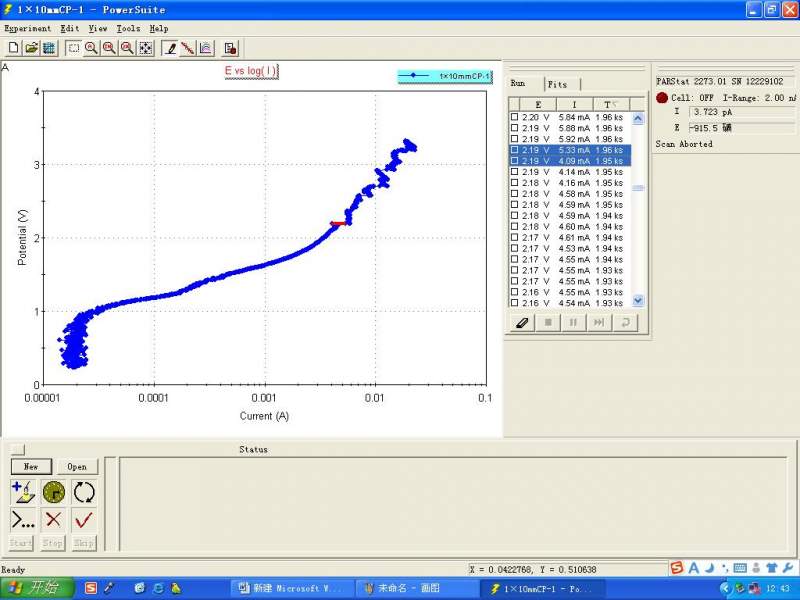The height and width of the screenshot is (600, 800).
Task: Check the box for the 2.20 V row
Action: point(515,117)
